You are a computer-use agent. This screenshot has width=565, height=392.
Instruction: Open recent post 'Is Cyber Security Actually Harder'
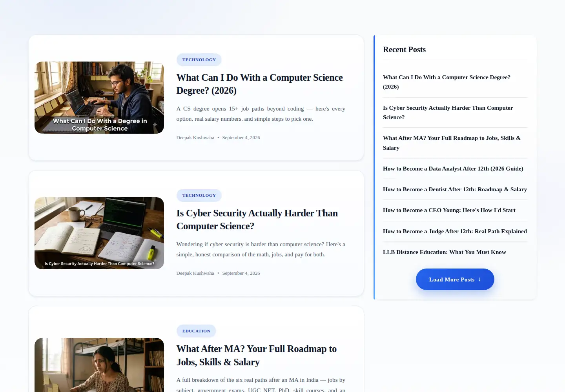pyautogui.click(x=448, y=113)
